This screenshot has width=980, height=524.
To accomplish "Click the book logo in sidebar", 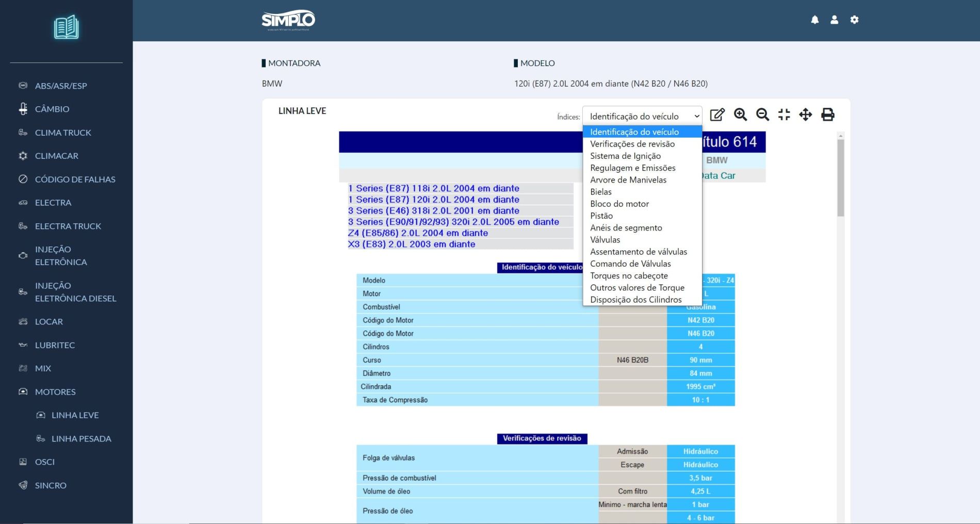I will pyautogui.click(x=67, y=27).
